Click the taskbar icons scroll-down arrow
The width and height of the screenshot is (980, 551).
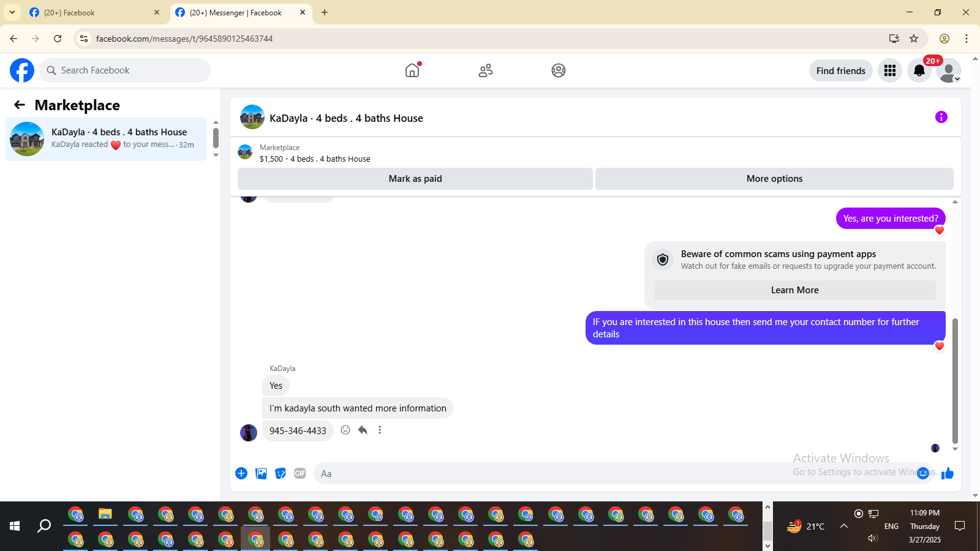click(767, 545)
